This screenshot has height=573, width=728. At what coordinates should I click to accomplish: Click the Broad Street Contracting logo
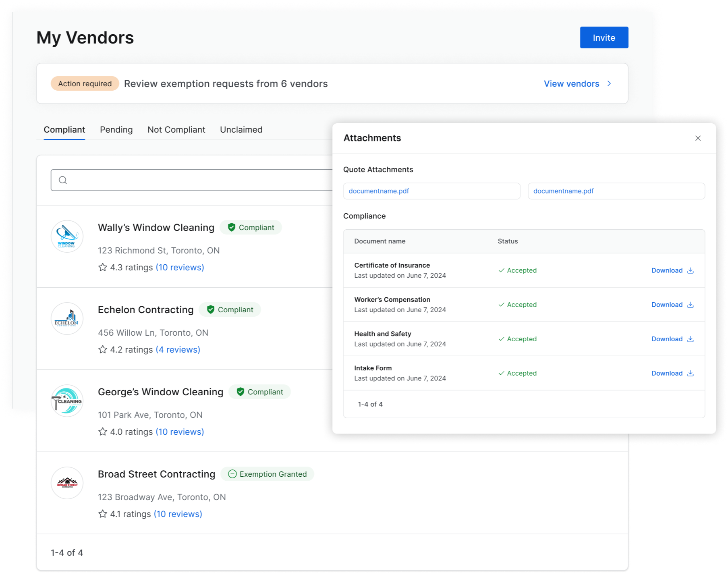(x=67, y=483)
